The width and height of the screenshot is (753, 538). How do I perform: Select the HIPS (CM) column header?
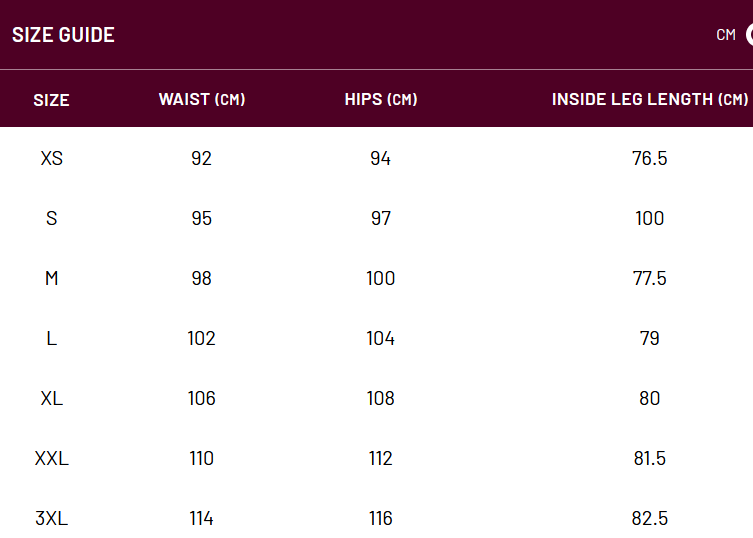381,99
